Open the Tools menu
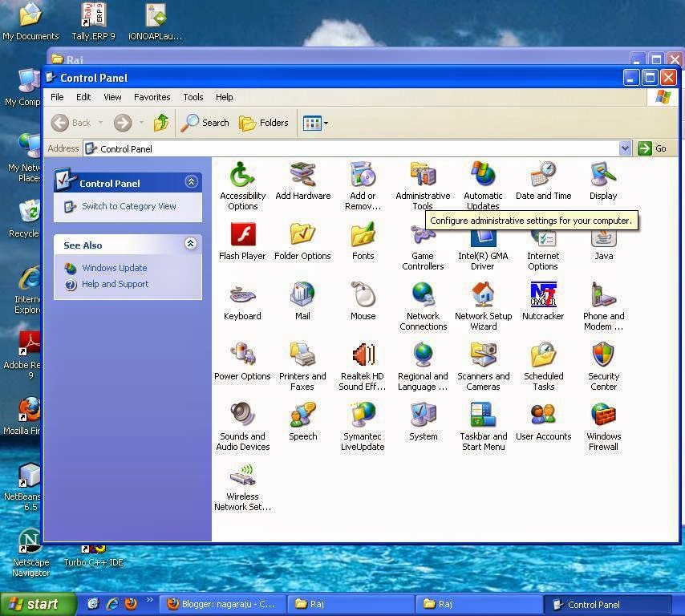 coord(193,97)
